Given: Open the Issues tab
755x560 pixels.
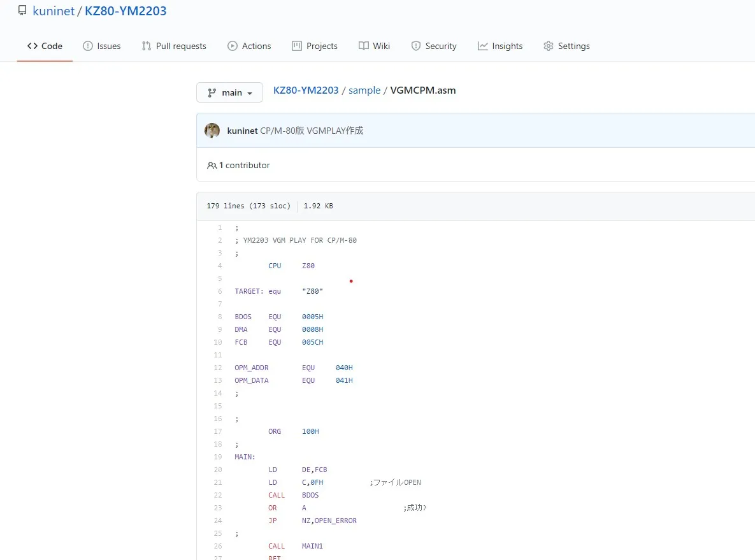Looking at the screenshot, I should click(101, 46).
